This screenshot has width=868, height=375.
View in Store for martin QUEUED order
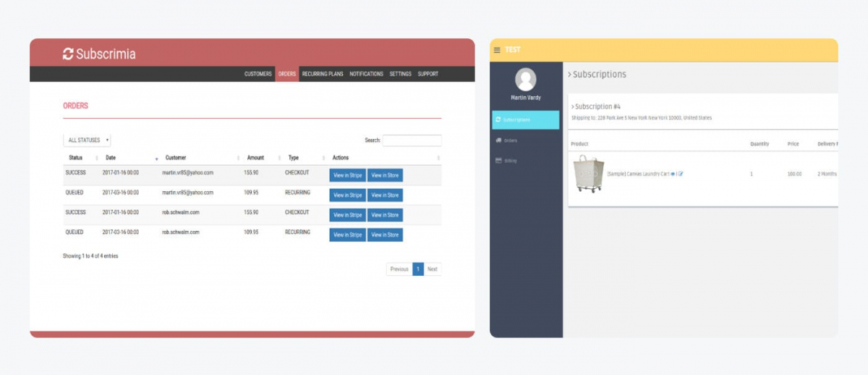(x=385, y=195)
